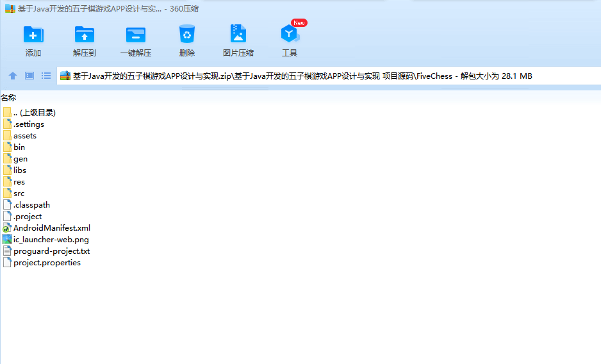Select the src folder icon

click(x=7, y=193)
